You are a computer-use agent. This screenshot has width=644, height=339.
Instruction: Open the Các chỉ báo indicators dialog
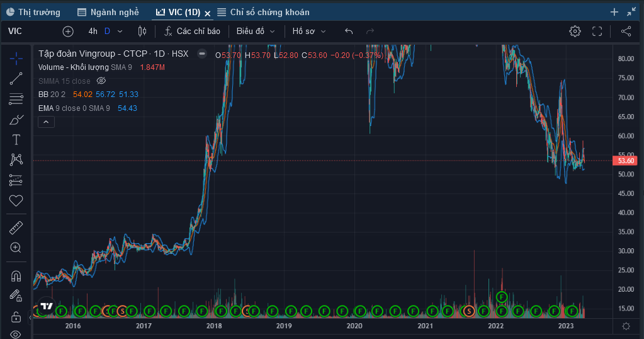pyautogui.click(x=192, y=32)
